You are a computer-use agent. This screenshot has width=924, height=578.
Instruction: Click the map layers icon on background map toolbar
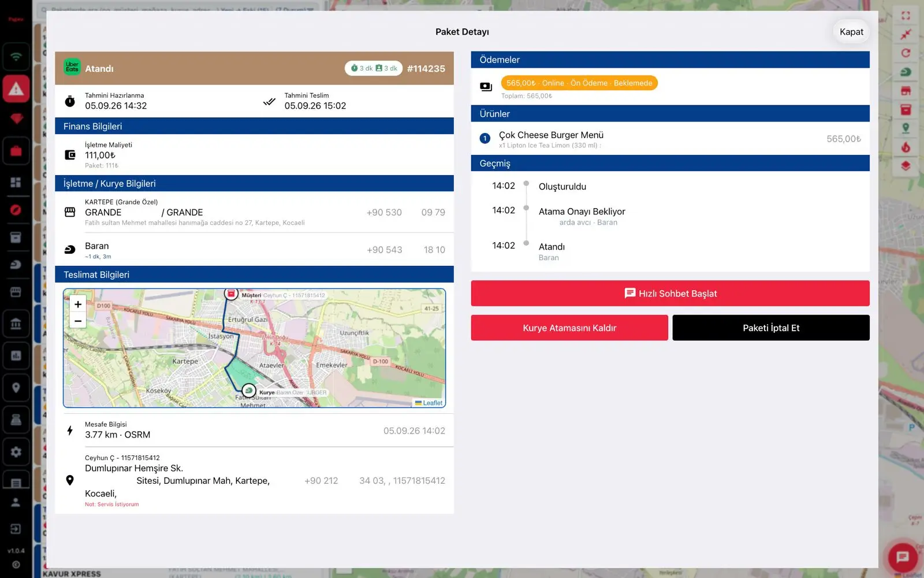pyautogui.click(x=906, y=166)
